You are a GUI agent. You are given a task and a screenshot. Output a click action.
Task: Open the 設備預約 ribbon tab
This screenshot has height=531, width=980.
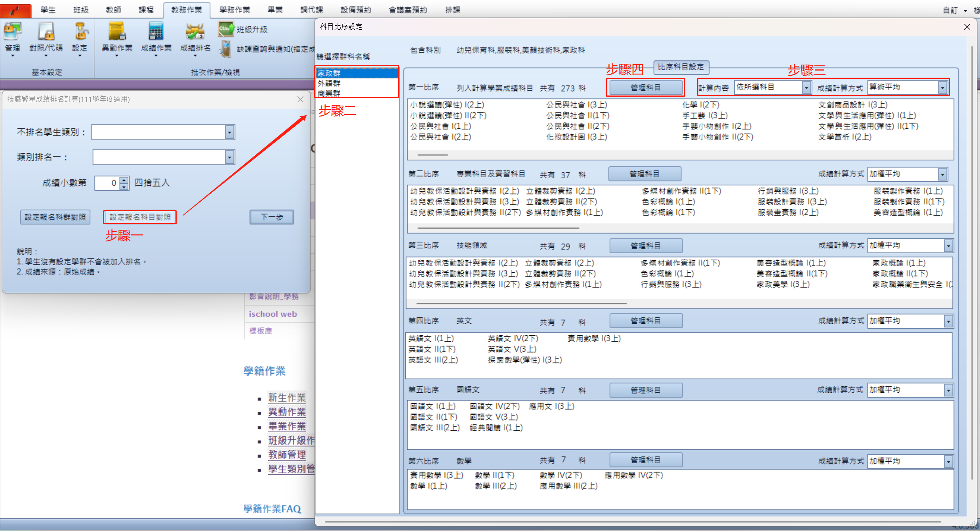(x=356, y=10)
